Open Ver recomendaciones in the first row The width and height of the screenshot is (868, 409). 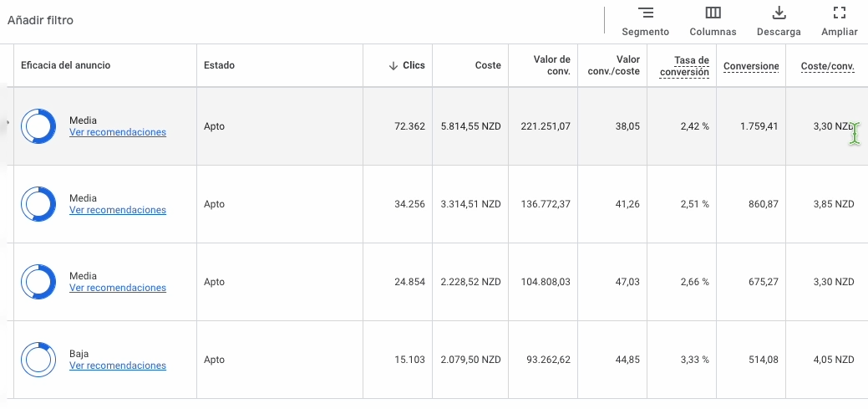click(118, 132)
